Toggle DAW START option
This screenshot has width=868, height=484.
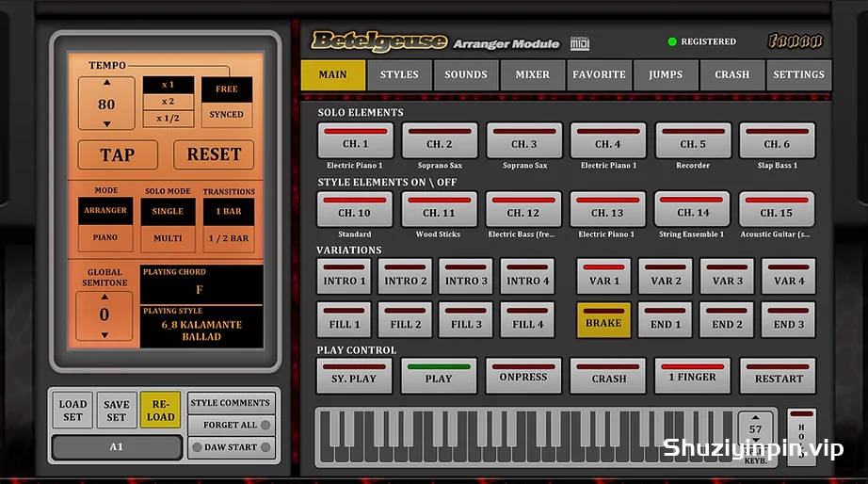pos(231,447)
